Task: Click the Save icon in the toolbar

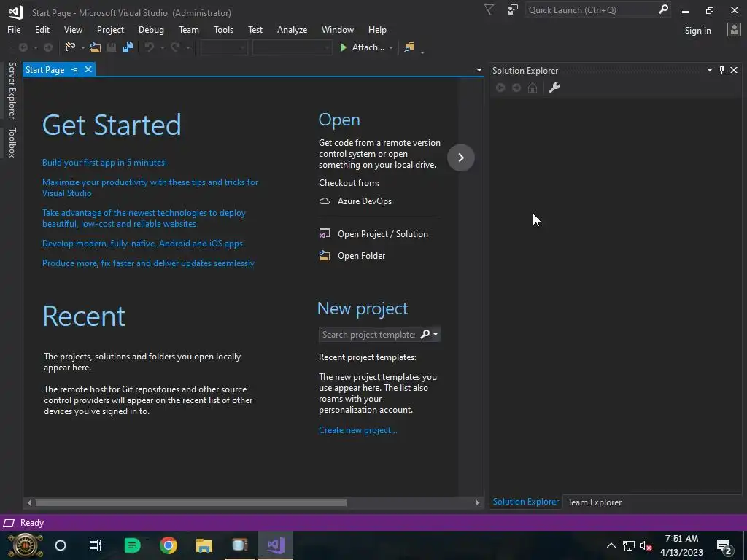Action: 112,47
